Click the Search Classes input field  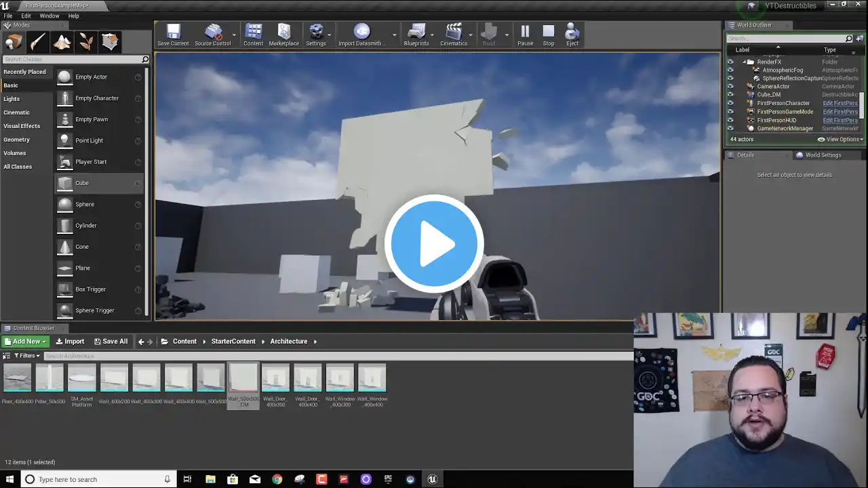coord(71,60)
